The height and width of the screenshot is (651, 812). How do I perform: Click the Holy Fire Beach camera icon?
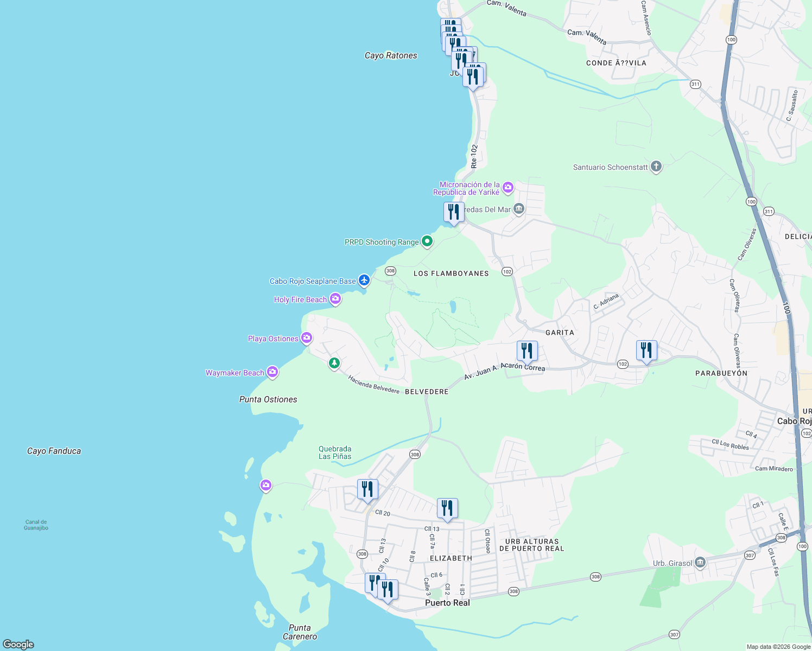335,299
